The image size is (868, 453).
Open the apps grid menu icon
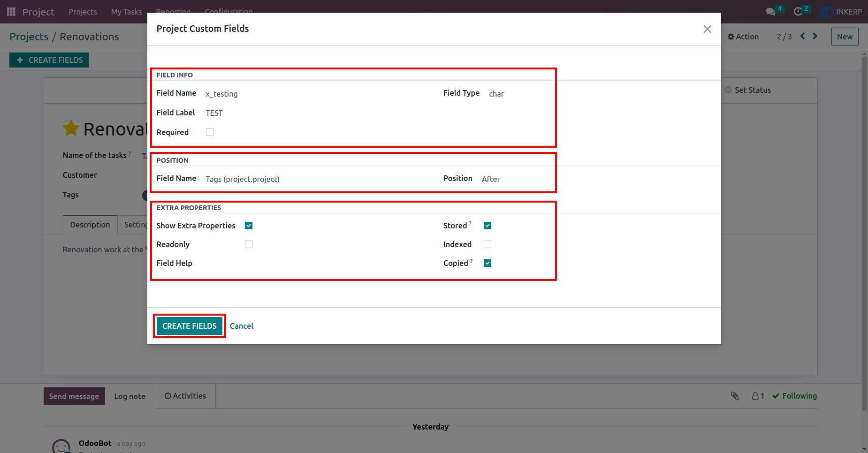pyautogui.click(x=11, y=12)
